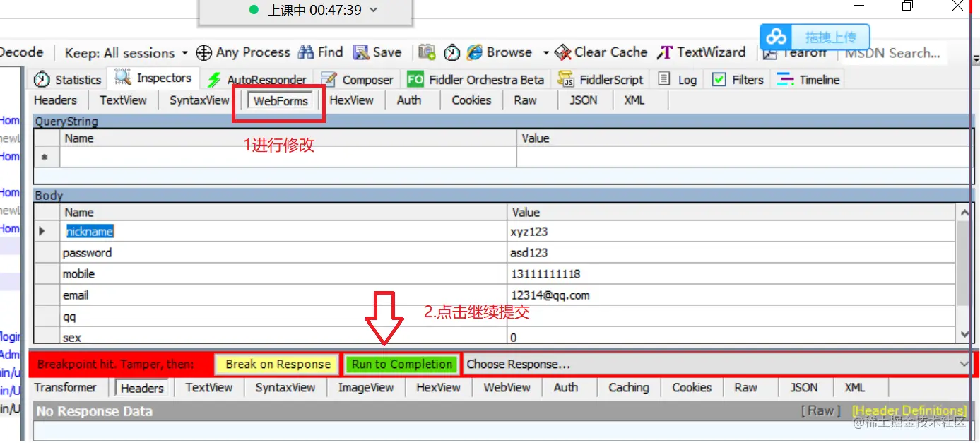Click the Break on Response button
Screen dimensions: 980x443
(278, 364)
